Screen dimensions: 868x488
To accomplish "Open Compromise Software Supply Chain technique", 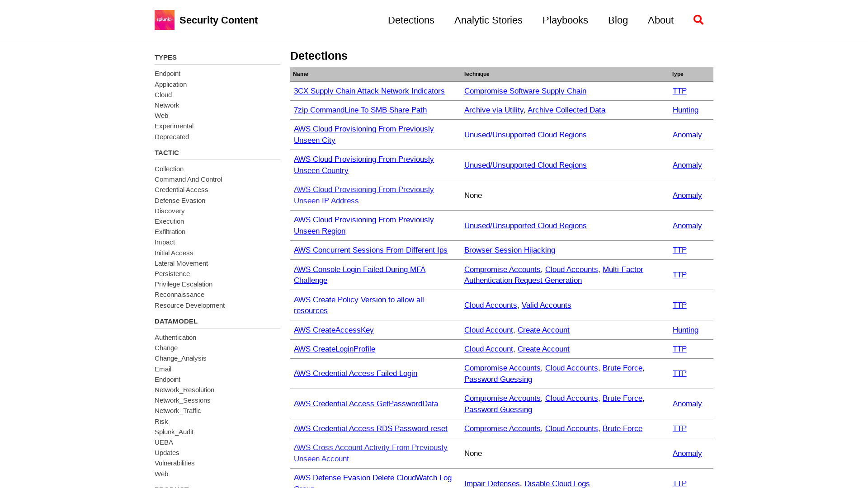I will (x=525, y=91).
